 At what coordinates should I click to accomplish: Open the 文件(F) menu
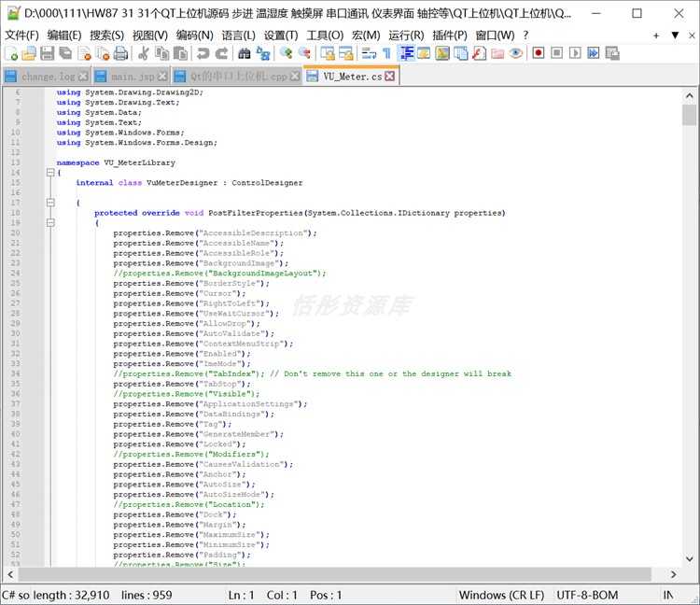[21, 35]
